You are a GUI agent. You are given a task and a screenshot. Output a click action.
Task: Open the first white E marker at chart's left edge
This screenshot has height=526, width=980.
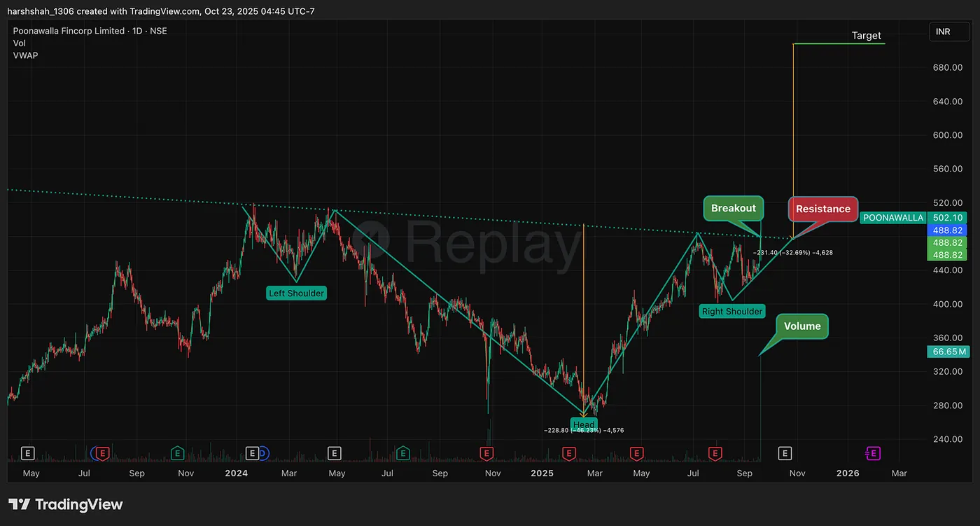(x=28, y=453)
